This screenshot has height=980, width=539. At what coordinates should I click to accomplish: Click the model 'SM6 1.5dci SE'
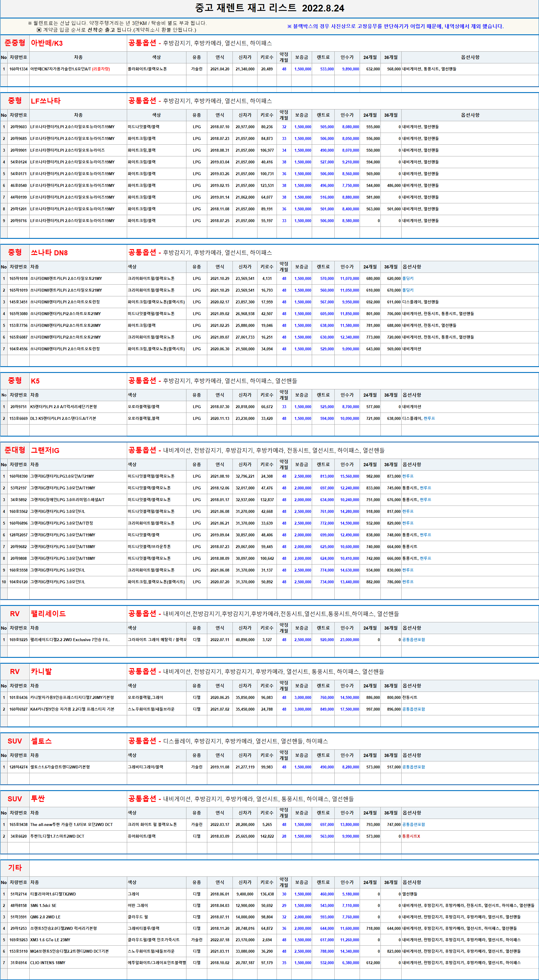(43, 906)
